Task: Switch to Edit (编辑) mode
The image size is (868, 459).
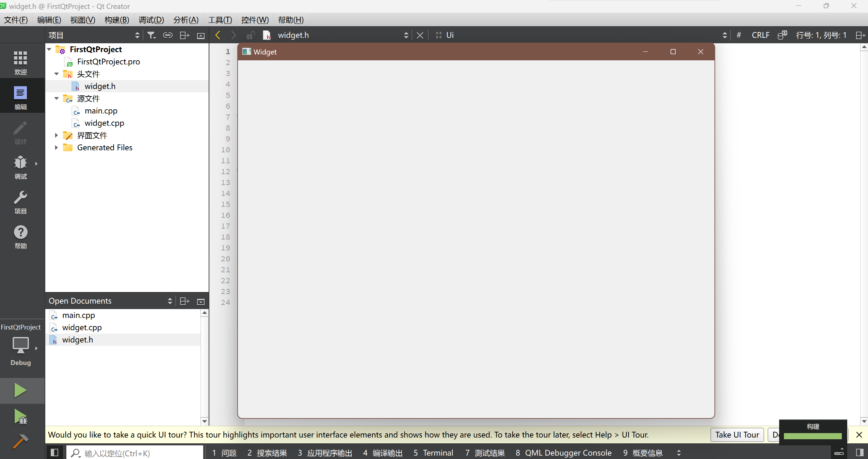Action: [20, 97]
